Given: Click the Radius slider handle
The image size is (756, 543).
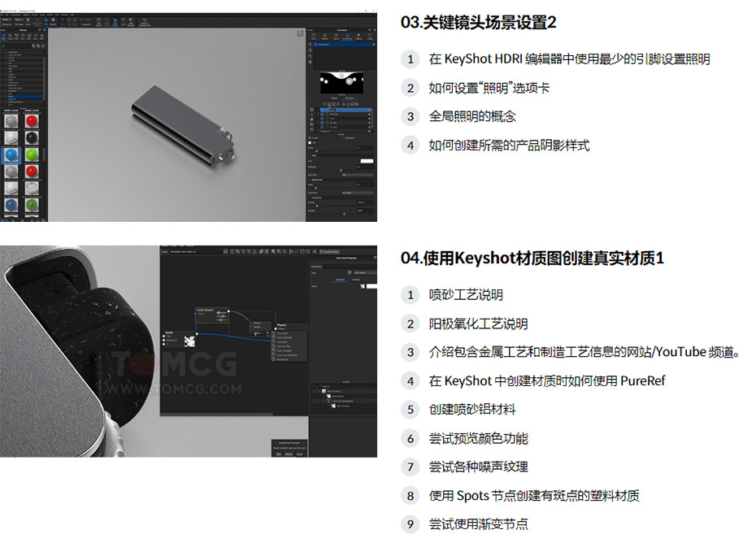Looking at the screenshot, I should (317, 151).
